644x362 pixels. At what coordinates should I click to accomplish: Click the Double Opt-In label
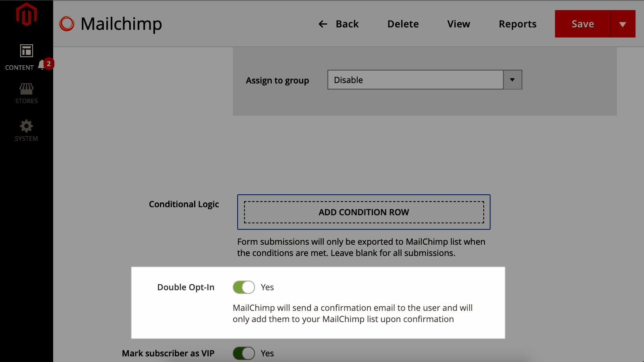pos(186,287)
